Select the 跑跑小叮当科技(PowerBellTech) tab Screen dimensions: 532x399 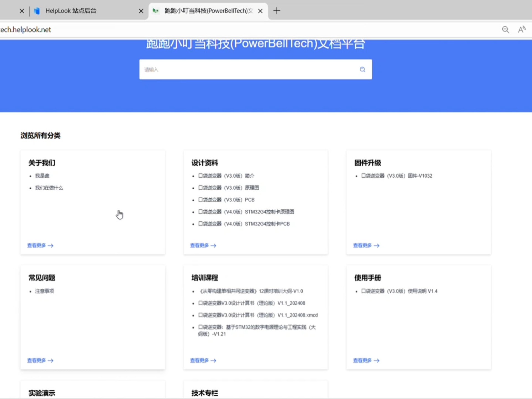[x=208, y=11]
